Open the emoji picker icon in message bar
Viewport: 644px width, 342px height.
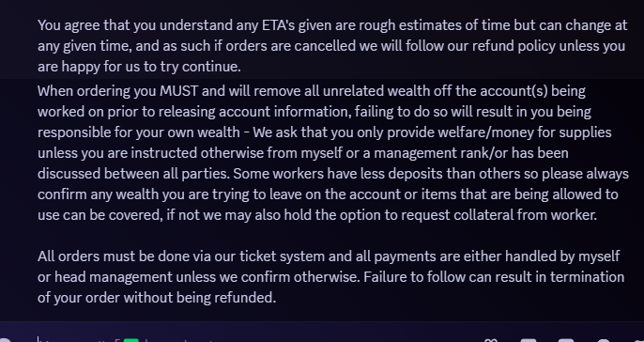(x=603, y=340)
